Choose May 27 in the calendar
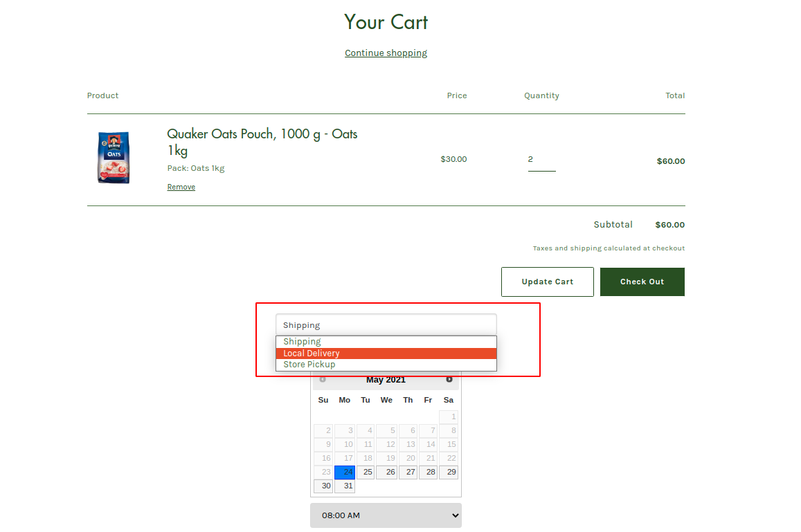801x532 pixels. (x=408, y=473)
